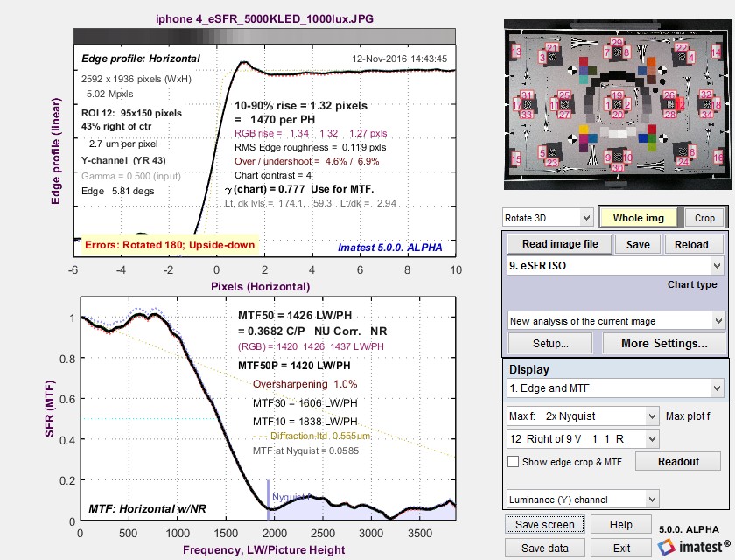
Task: Click the Over / undershoot values text
Action: point(306,161)
